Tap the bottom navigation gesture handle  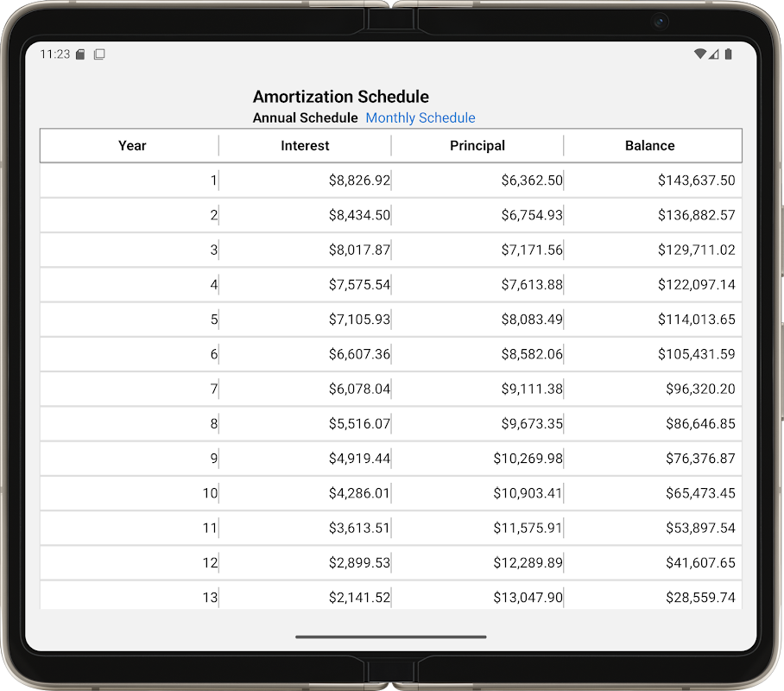pos(391,637)
